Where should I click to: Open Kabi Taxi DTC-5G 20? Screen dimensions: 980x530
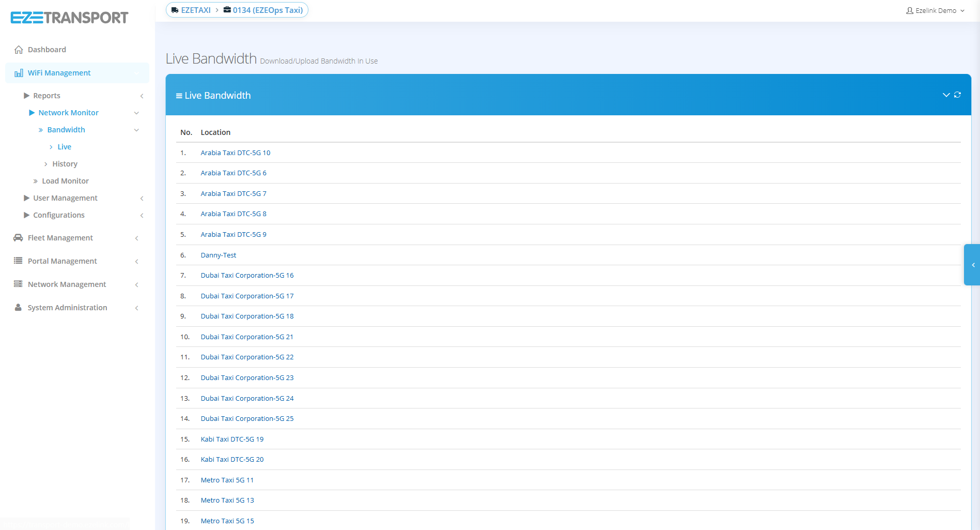(232, 459)
